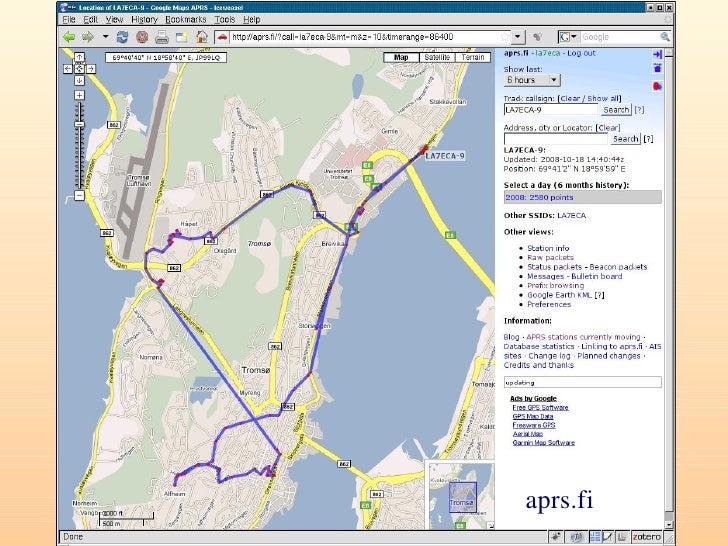Click the Google search field
Image resolution: width=728 pixels, height=546 pixels.
point(620,37)
